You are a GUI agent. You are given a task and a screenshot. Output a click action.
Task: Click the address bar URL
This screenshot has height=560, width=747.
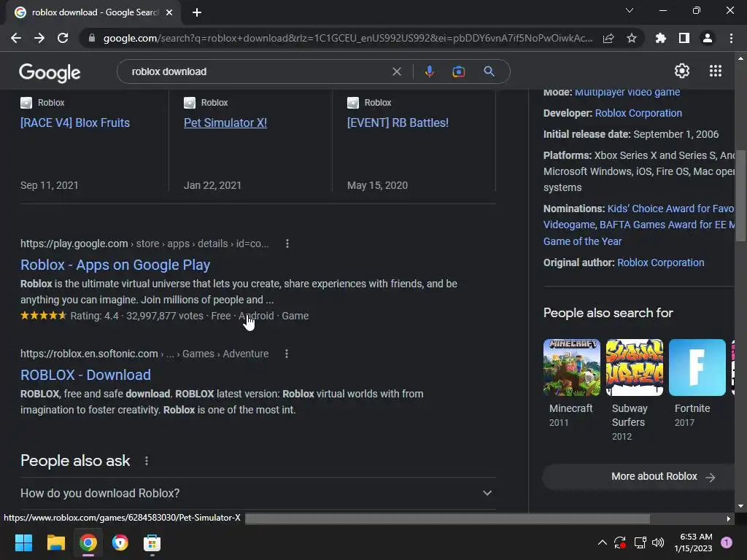coord(348,38)
